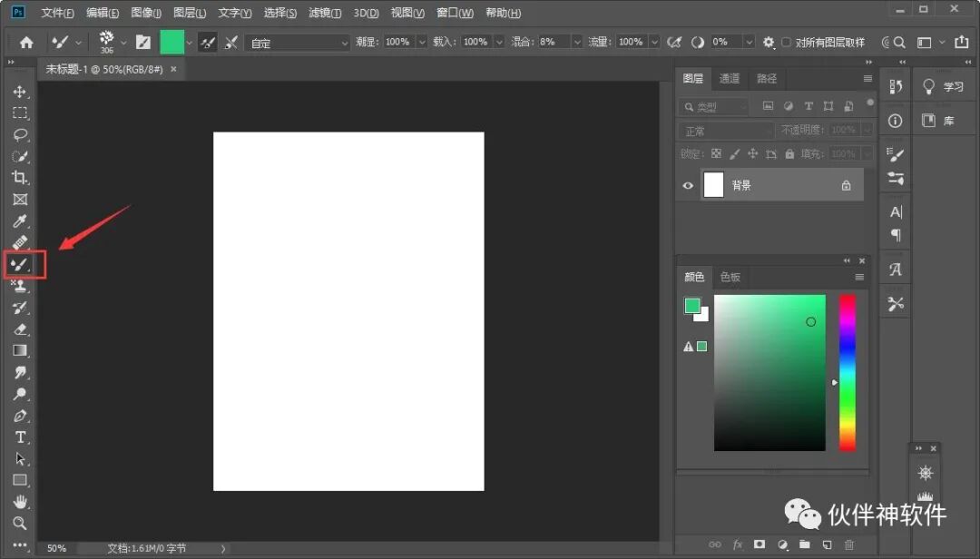Select the Healing Brush bandage tool
Image resolution: width=980 pixels, height=559 pixels.
pyautogui.click(x=20, y=242)
